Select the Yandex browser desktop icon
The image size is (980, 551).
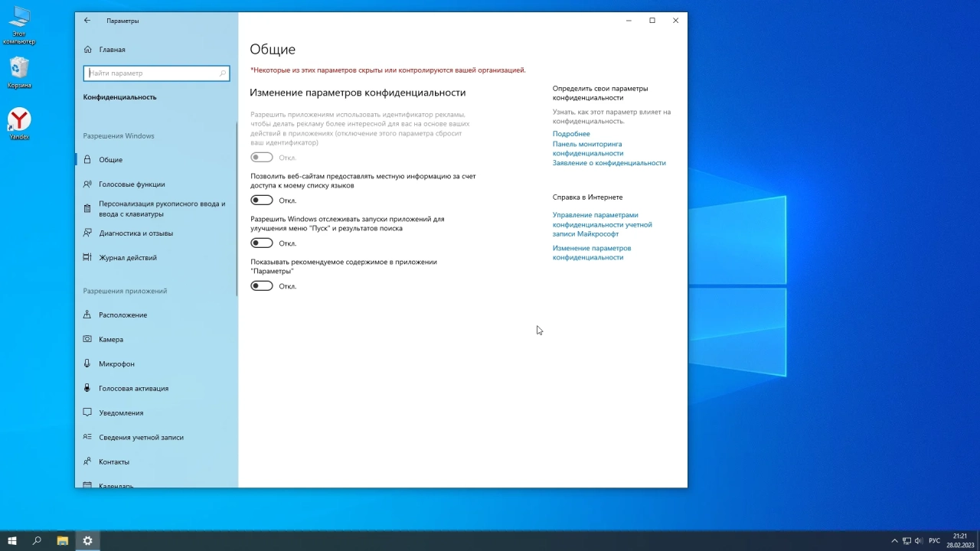tap(19, 124)
